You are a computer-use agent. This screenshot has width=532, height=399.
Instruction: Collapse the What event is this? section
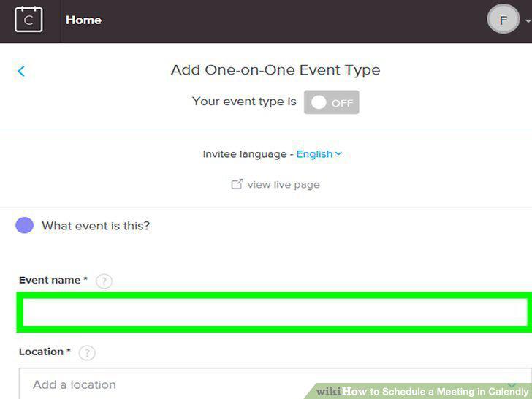pyautogui.click(x=96, y=226)
